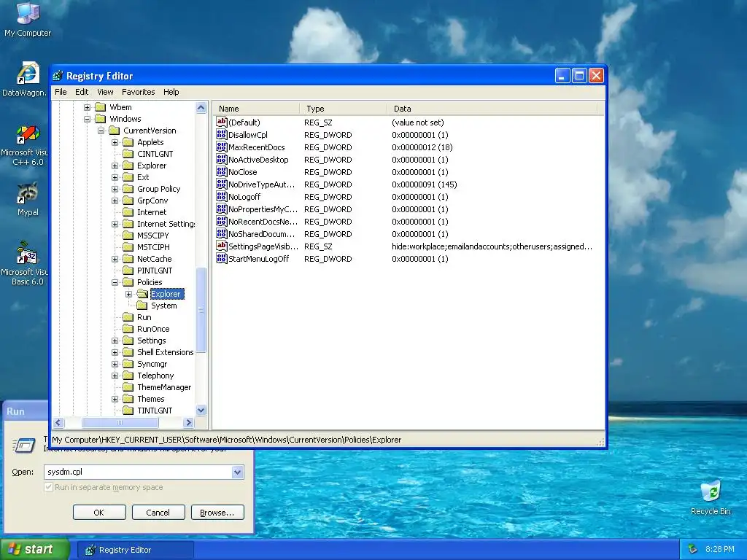The height and width of the screenshot is (560, 747).
Task: Click the tree scroll down arrow
Action: [x=201, y=411]
